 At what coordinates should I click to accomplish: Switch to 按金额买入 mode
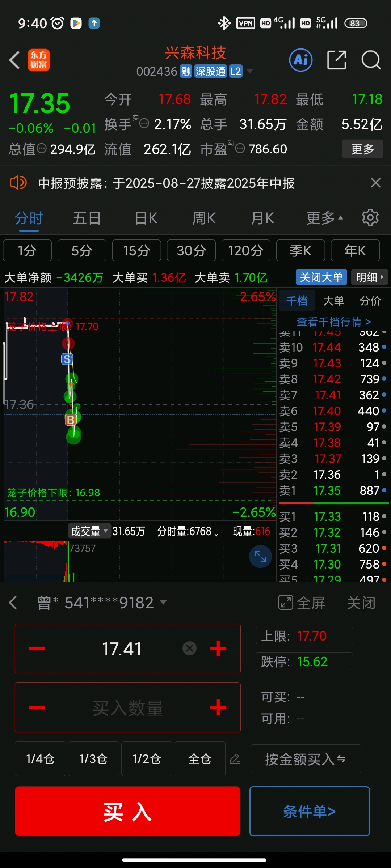pyautogui.click(x=306, y=759)
